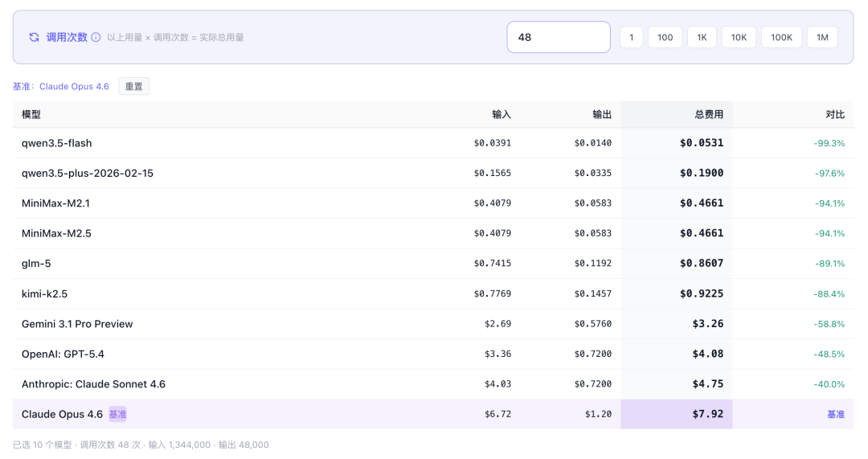Select the Gemini 3.1 Pro Preview row

[77, 324]
